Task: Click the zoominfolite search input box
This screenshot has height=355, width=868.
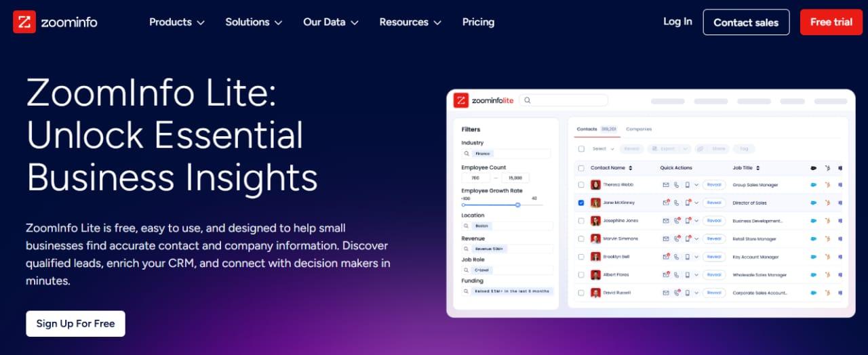Action: [565, 100]
